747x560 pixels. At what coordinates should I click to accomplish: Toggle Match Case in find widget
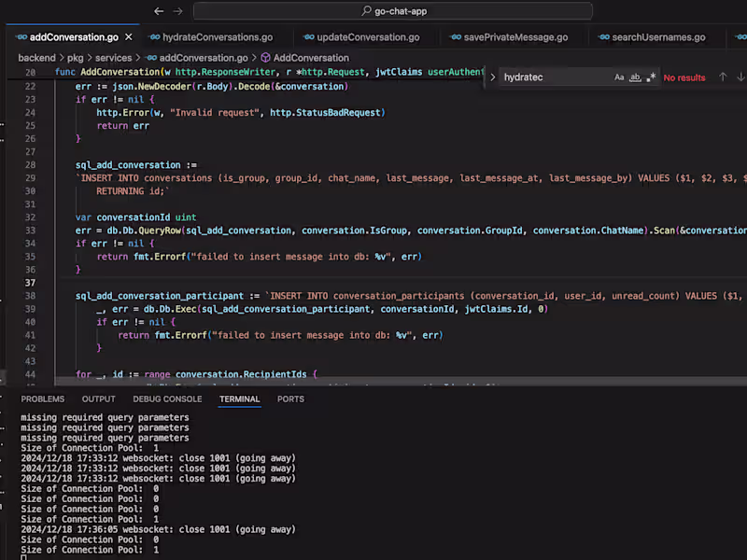[619, 77]
